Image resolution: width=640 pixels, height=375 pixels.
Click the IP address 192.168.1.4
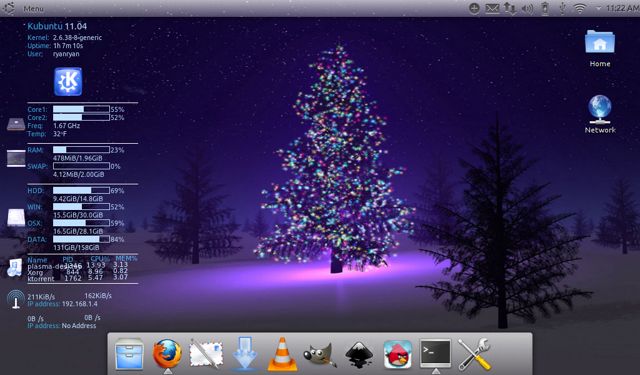click(80, 304)
